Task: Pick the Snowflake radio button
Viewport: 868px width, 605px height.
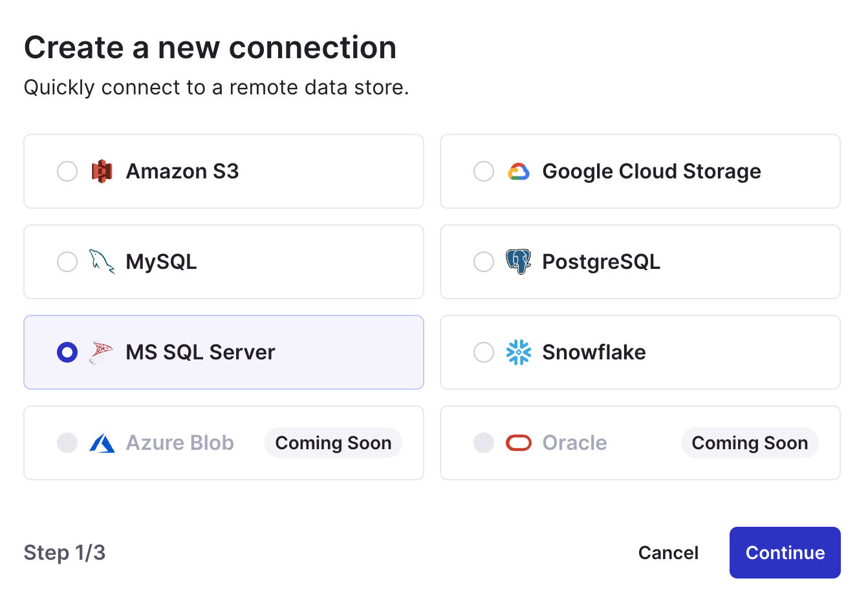Action: coord(484,352)
